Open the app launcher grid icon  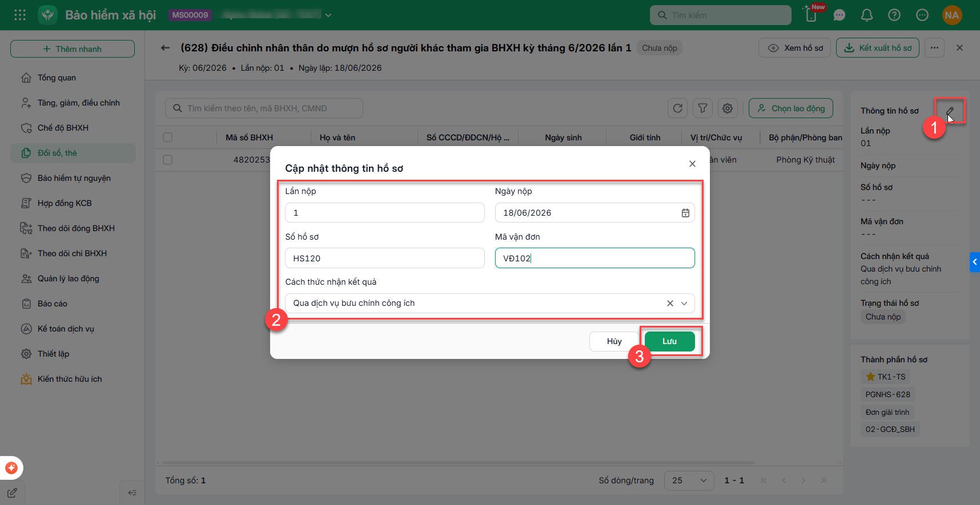point(20,15)
